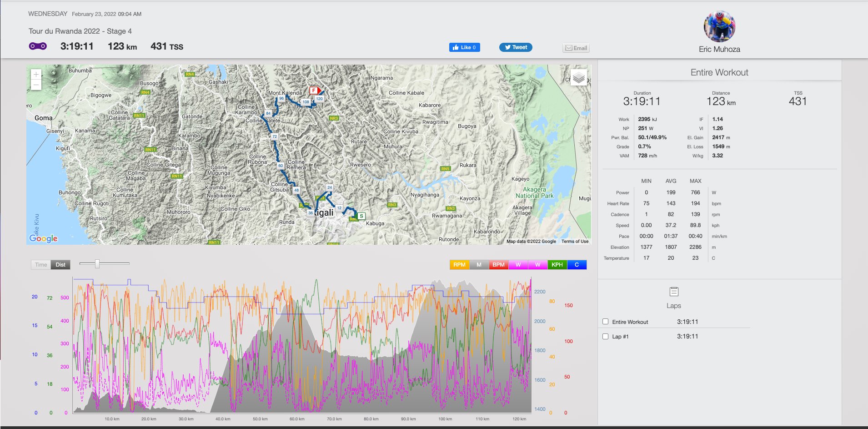Click the 60.0 km chart axis label
The image size is (868, 429).
tap(297, 419)
